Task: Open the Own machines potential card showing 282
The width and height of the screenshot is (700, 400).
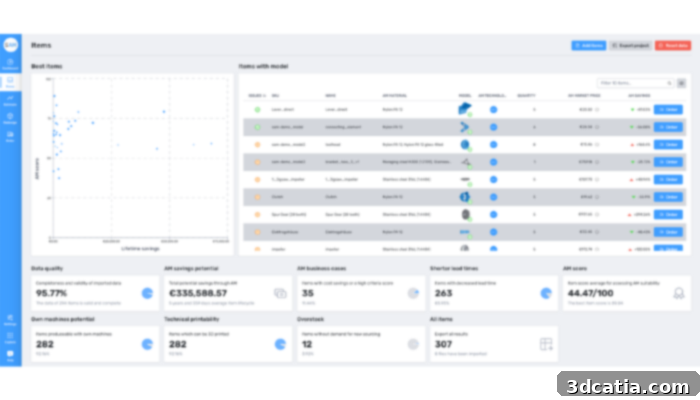Action: point(95,344)
